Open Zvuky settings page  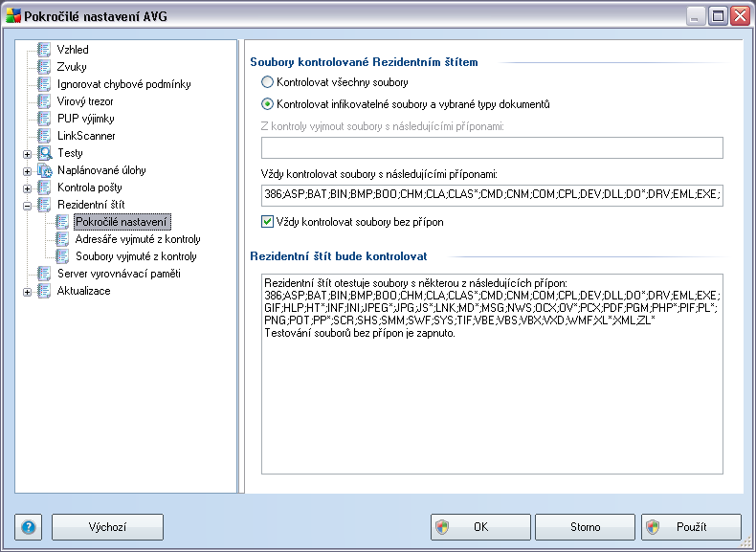(72, 67)
